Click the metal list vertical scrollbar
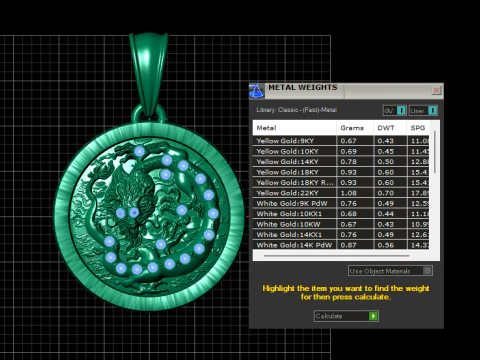 click(x=434, y=152)
